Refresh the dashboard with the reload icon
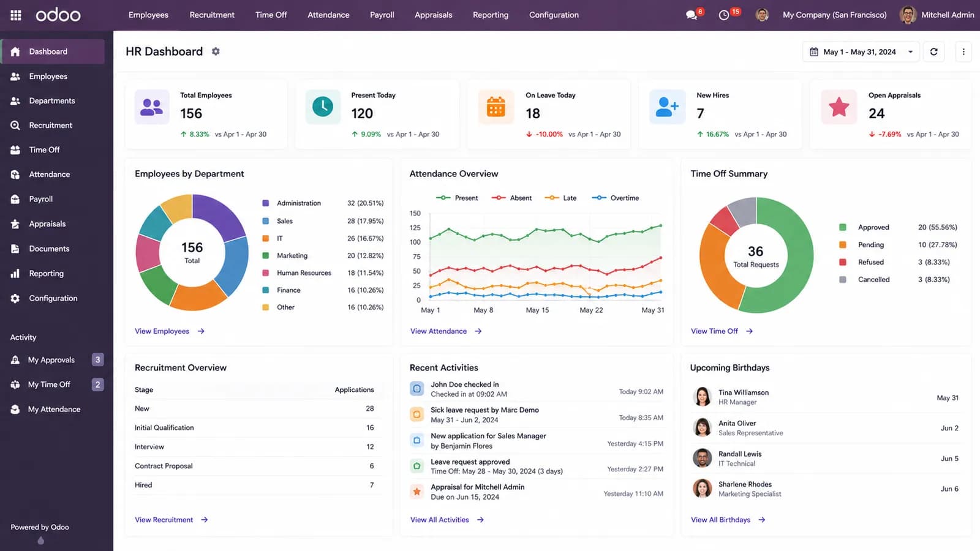The image size is (980, 551). [x=933, y=52]
